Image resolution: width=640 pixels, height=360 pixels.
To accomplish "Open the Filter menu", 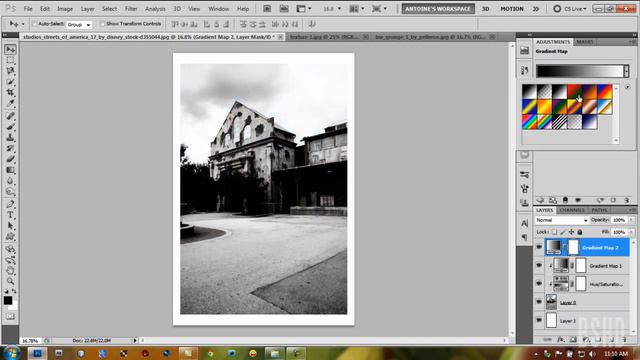I will 131,9.
